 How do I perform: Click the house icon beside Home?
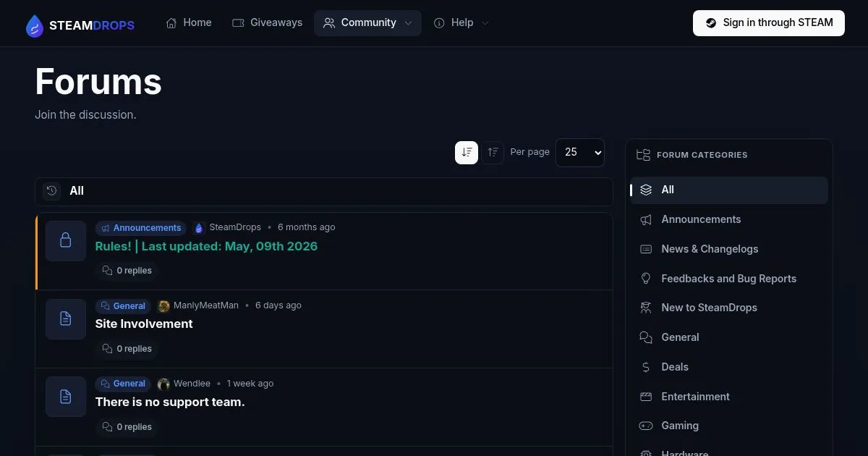171,23
